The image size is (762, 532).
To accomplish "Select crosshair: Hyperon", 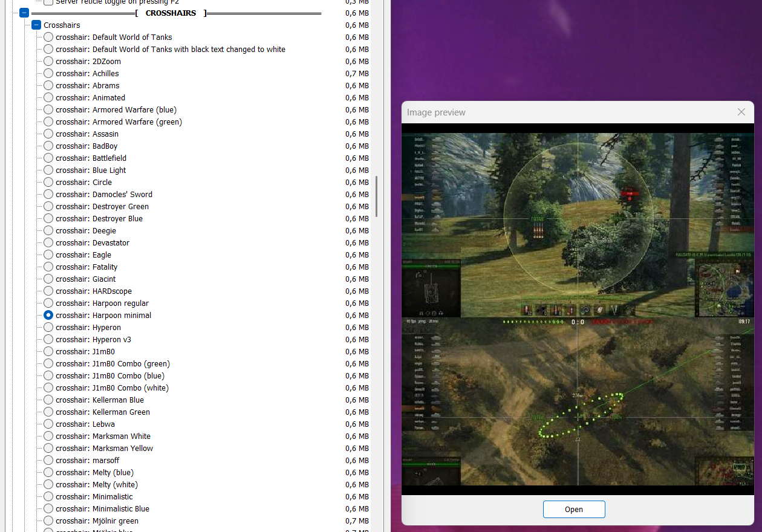I will point(48,327).
